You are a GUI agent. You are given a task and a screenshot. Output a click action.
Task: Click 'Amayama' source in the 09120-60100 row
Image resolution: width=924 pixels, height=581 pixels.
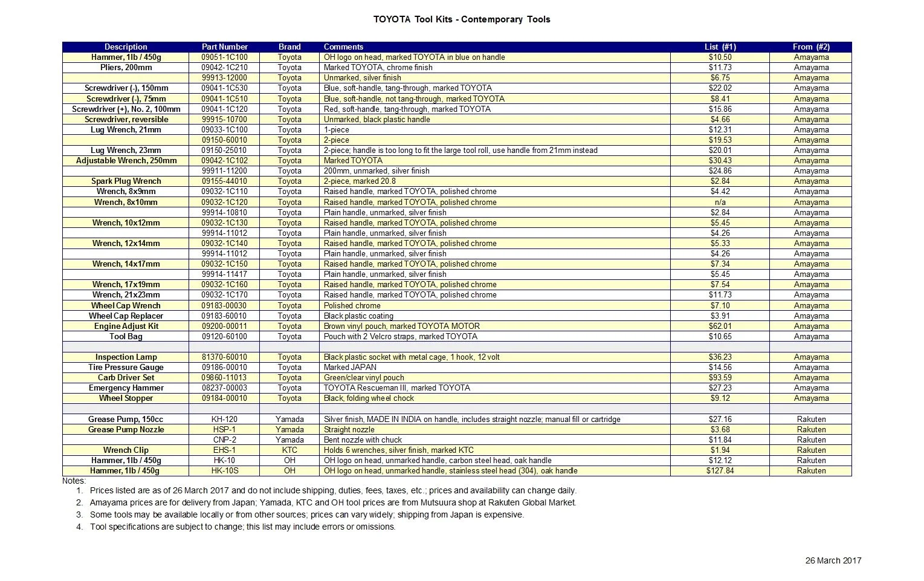[x=811, y=336]
